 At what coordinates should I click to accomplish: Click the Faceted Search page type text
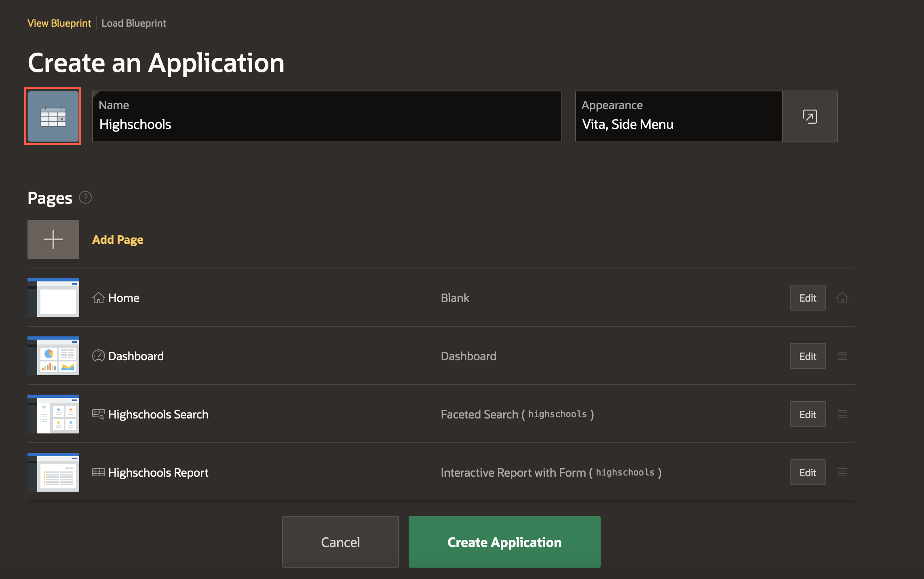point(517,414)
